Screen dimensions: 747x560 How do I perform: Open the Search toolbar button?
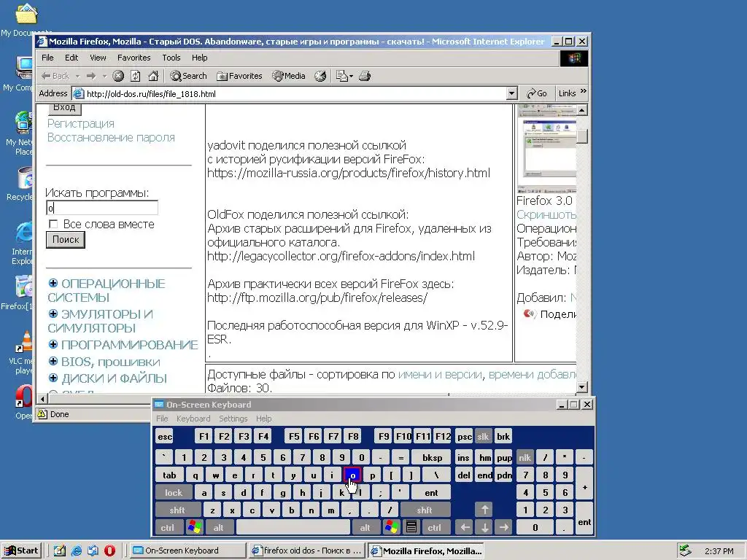(189, 76)
